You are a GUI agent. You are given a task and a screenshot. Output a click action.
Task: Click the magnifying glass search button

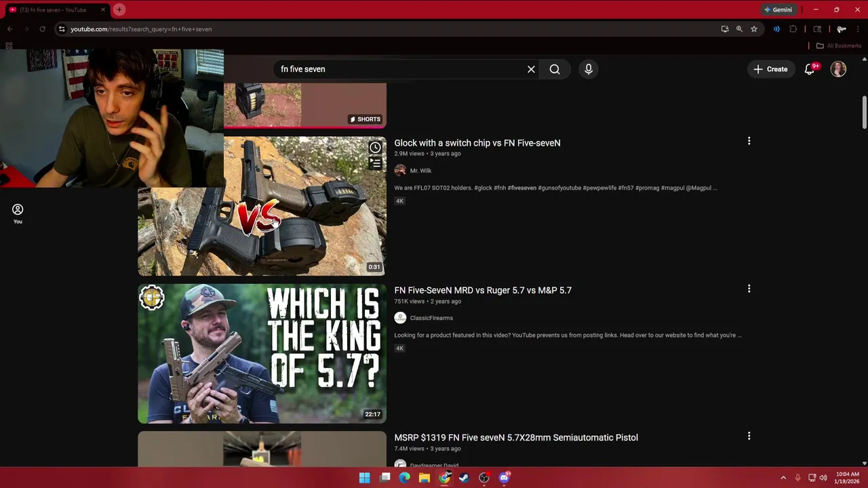[555, 69]
